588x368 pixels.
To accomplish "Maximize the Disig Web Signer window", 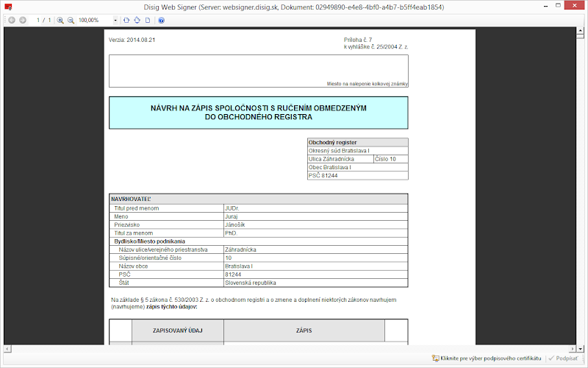I will pyautogui.click(x=558, y=6).
